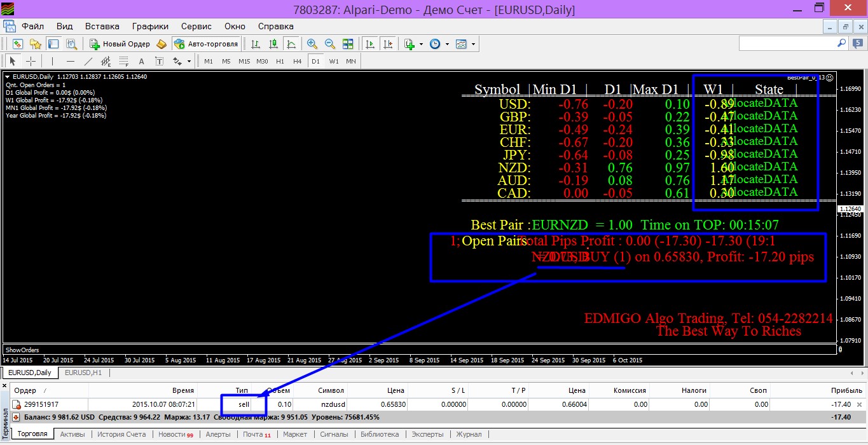Open the MetaEditor book icon
The image size is (868, 445).
coord(162,44)
